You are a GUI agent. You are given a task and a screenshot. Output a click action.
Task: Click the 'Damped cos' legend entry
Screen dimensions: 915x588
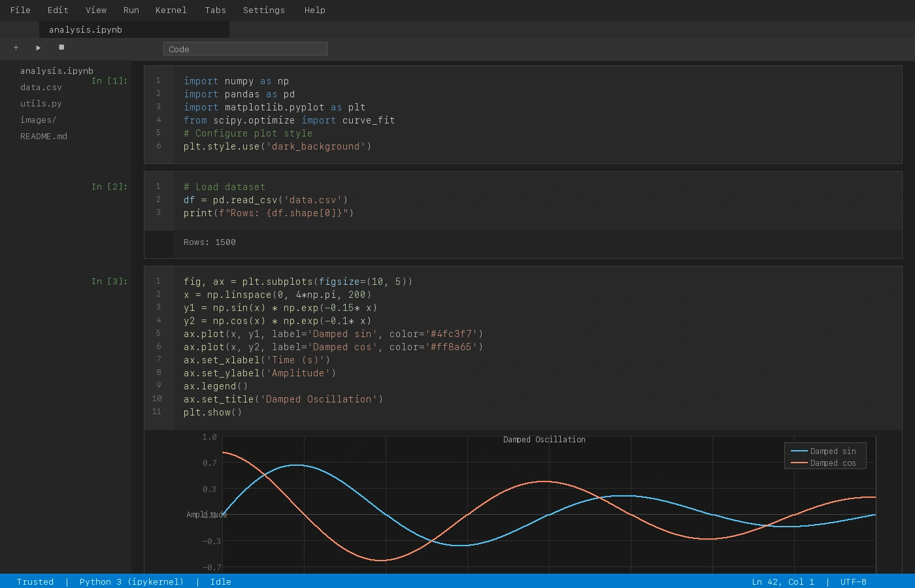(x=823, y=463)
